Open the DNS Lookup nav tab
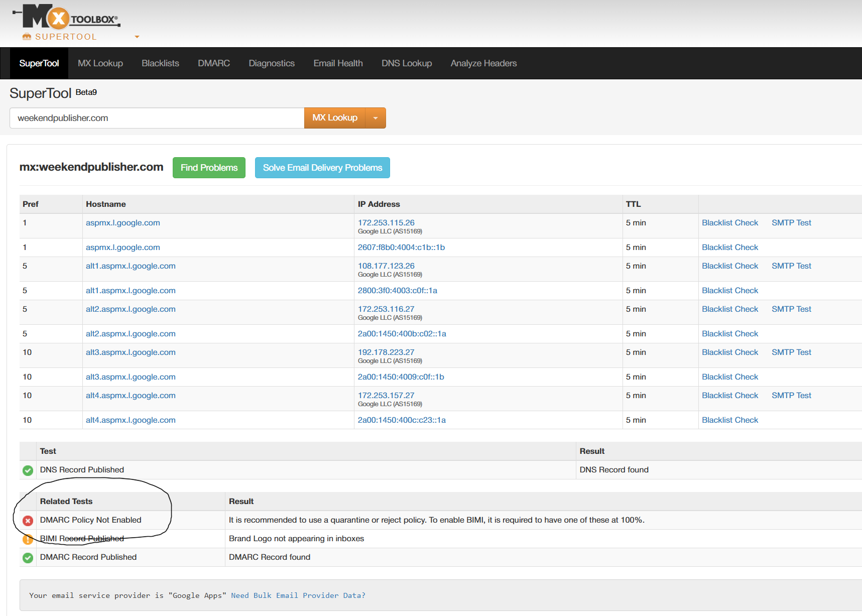Viewport: 862px width, 616px height. (x=407, y=63)
